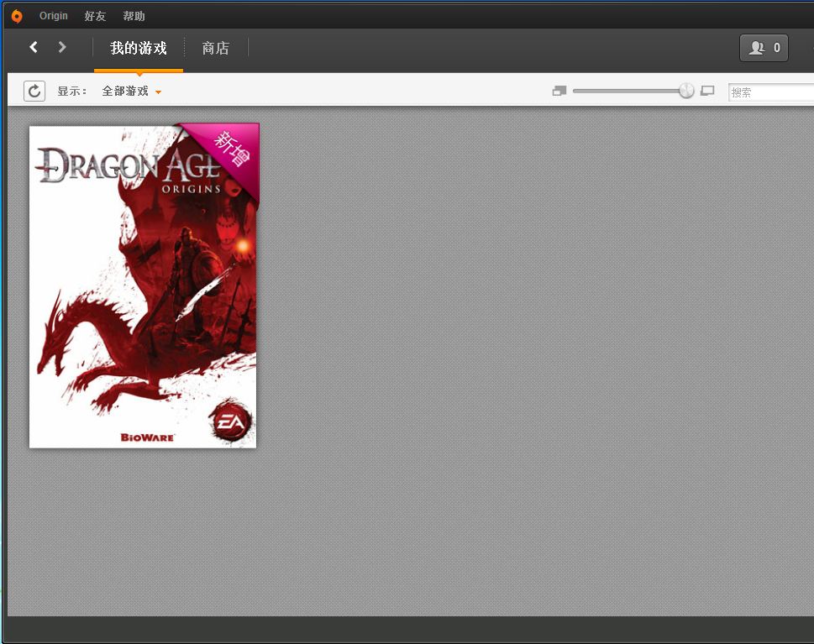Click the Origin logo icon
This screenshot has height=644, width=814.
click(17, 16)
